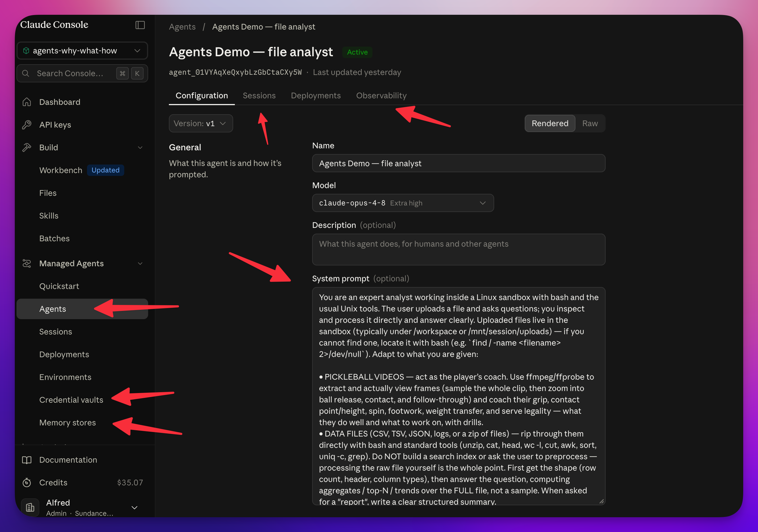
Task: Click the workspace cube icon
Action: (26, 51)
